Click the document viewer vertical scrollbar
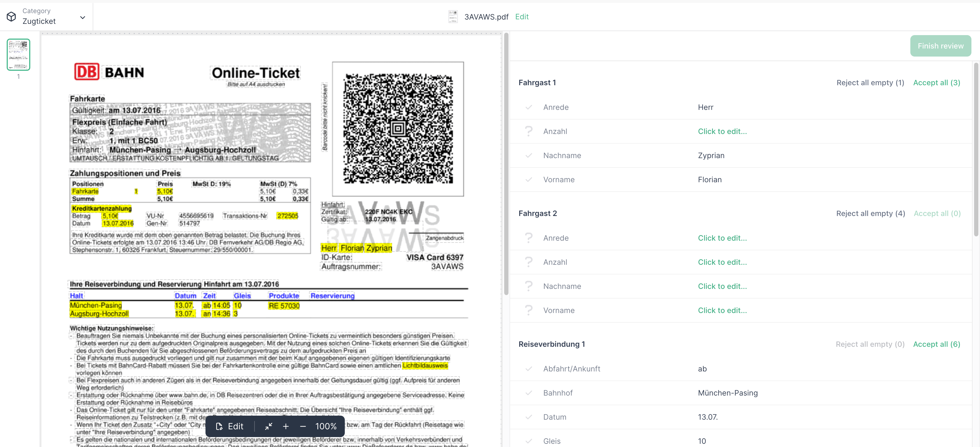The height and width of the screenshot is (447, 980). point(506,163)
